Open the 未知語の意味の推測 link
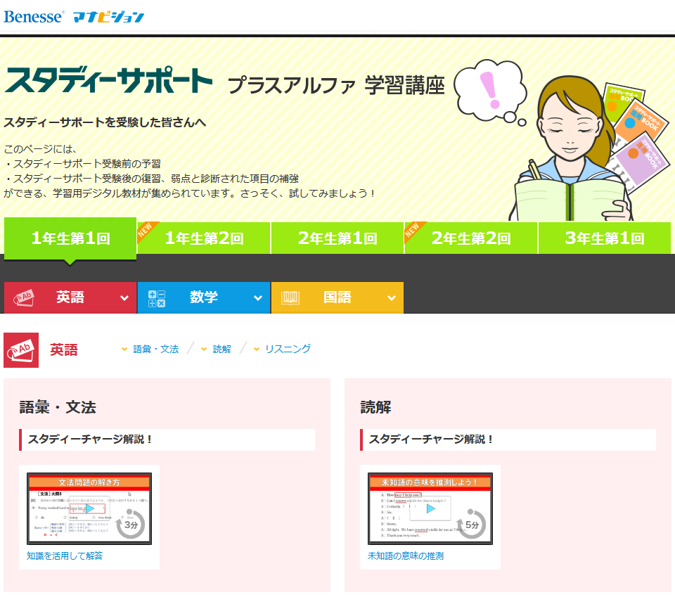The height and width of the screenshot is (616, 675). (x=406, y=556)
